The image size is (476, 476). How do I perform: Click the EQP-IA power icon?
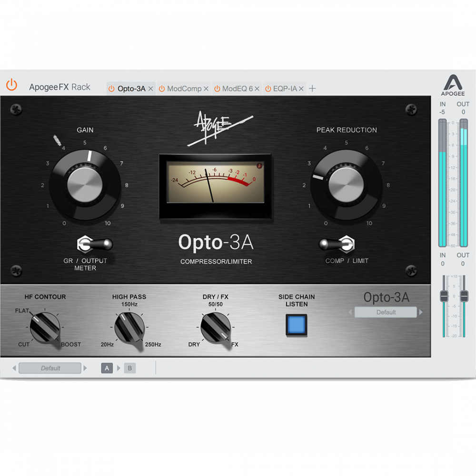pos(268,89)
